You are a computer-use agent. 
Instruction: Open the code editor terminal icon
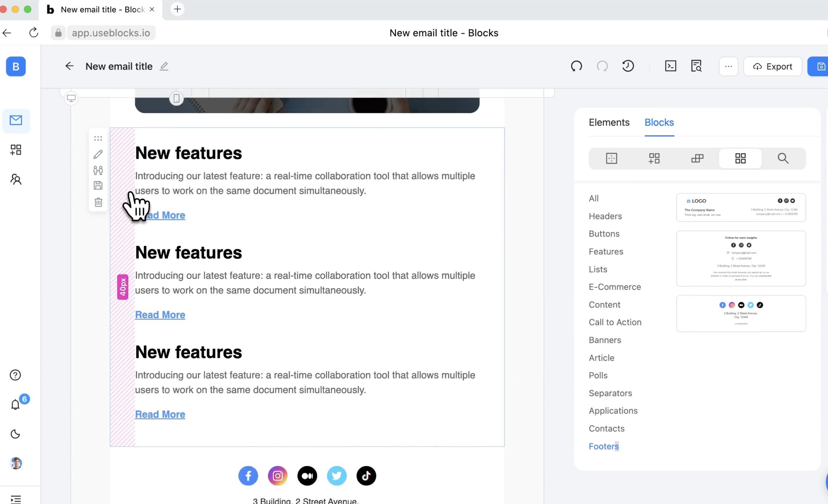point(671,66)
